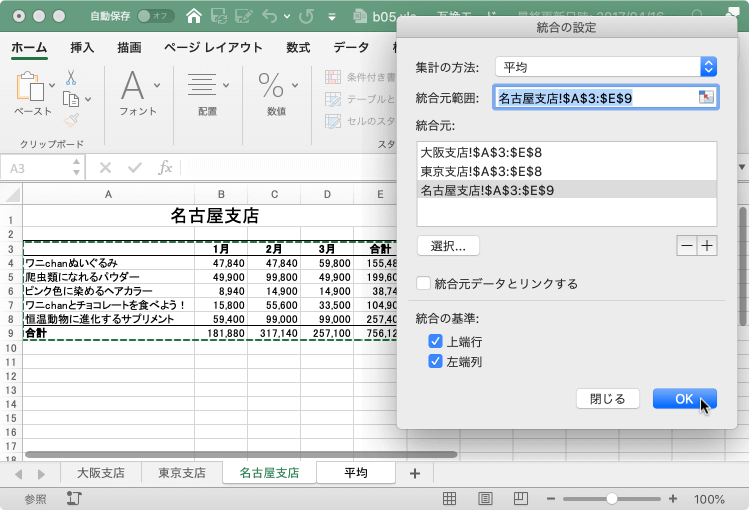Click the next sheet navigation arrow
749x510 pixels.
point(41,474)
